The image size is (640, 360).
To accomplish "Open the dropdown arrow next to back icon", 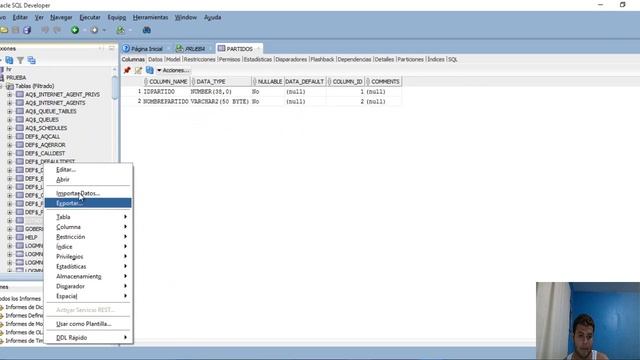I will tap(85, 30).
